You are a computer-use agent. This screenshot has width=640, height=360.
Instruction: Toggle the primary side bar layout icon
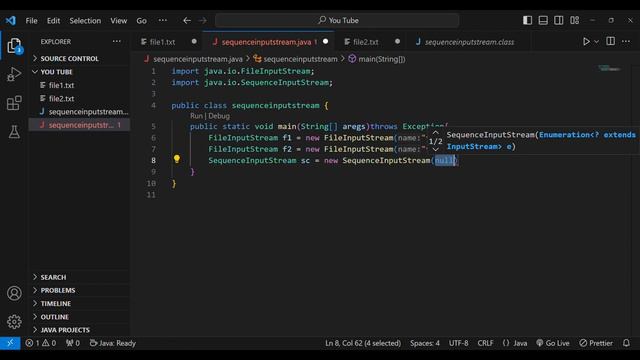(x=527, y=20)
